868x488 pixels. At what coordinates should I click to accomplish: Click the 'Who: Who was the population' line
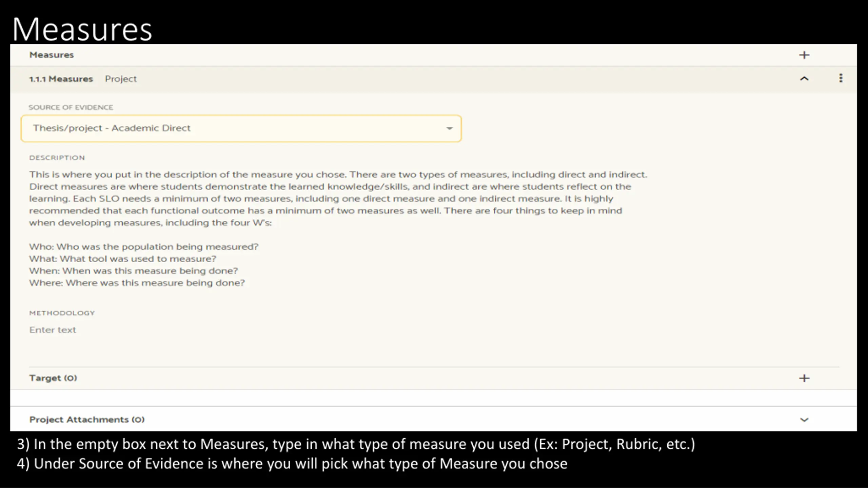(144, 247)
